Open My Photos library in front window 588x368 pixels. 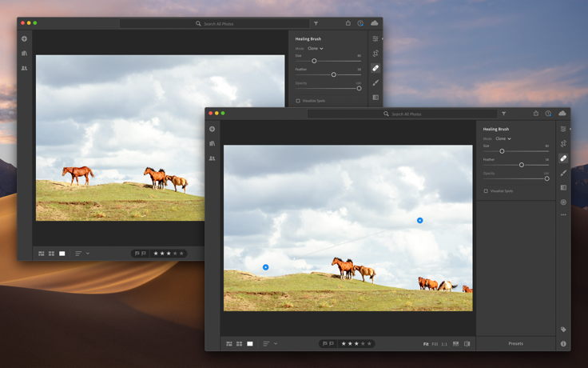(x=213, y=143)
